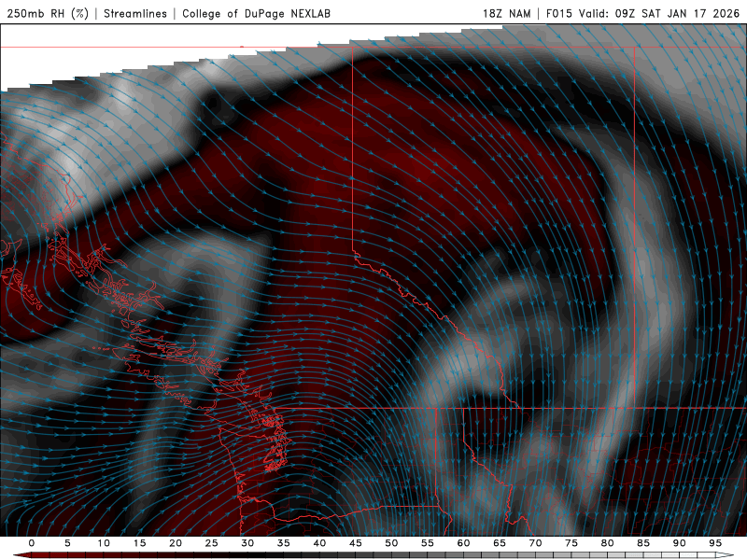The height and width of the screenshot is (560, 747).
Task: Click the colorbar label reading 75
Action: (571, 543)
